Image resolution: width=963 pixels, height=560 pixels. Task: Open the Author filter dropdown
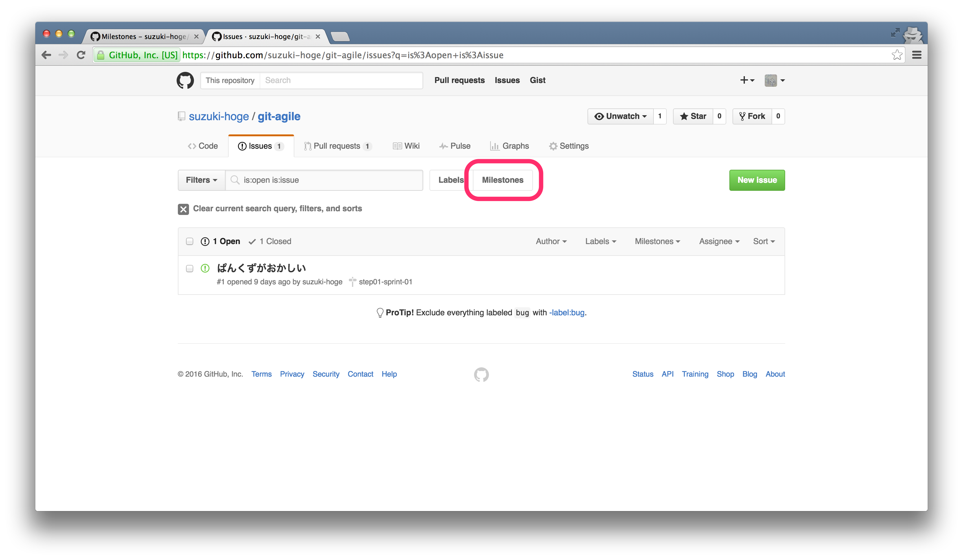(551, 241)
